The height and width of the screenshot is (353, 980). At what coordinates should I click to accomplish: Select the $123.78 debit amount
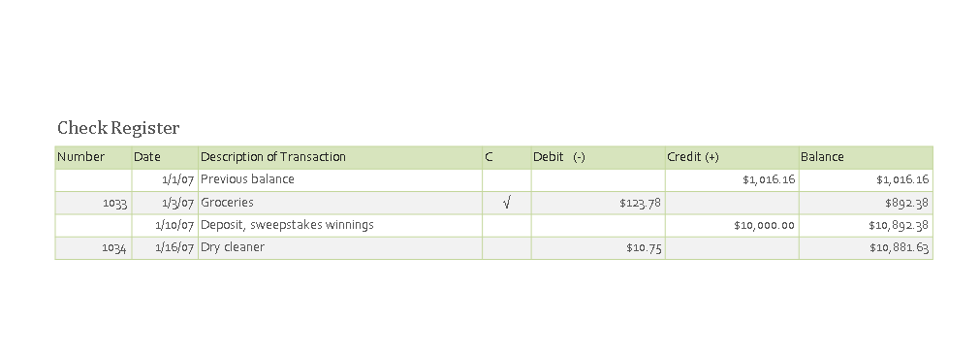point(641,203)
